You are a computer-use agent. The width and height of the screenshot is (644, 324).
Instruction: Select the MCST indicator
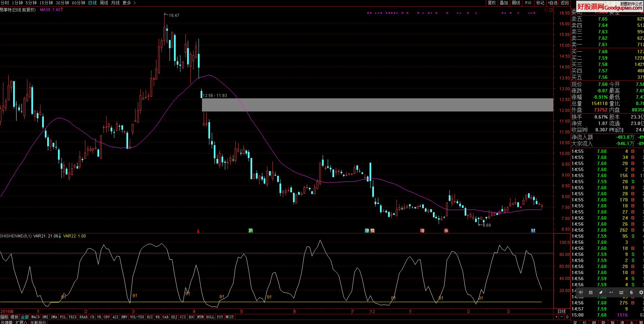pyautogui.click(x=230, y=317)
